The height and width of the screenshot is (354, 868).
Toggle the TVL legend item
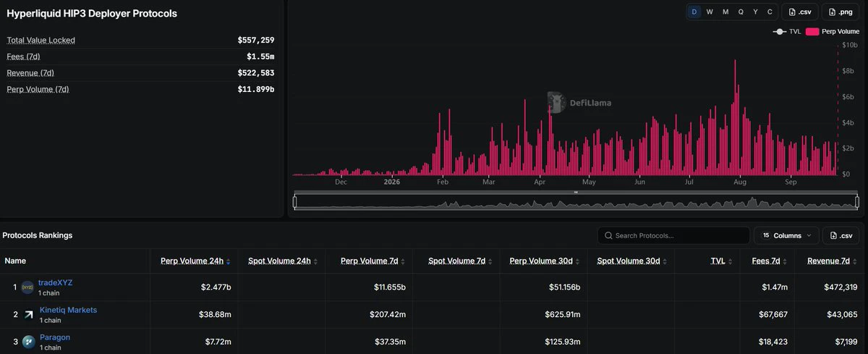786,32
